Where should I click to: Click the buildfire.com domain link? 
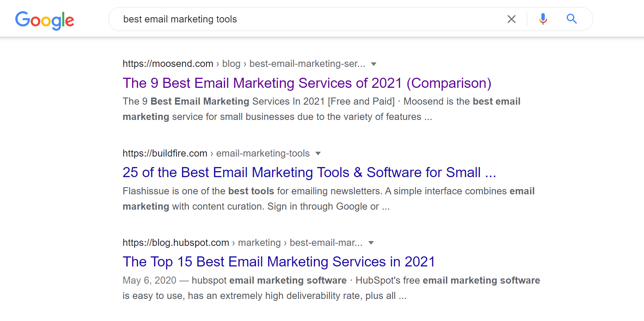165,153
